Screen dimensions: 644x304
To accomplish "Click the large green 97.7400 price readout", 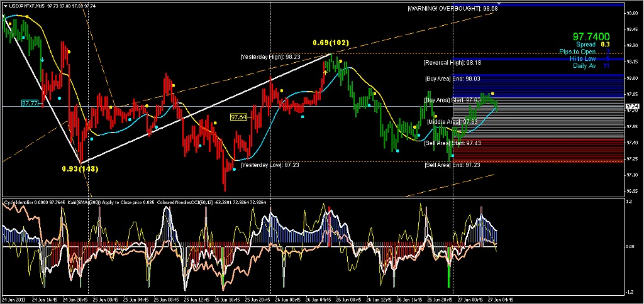I will point(591,37).
